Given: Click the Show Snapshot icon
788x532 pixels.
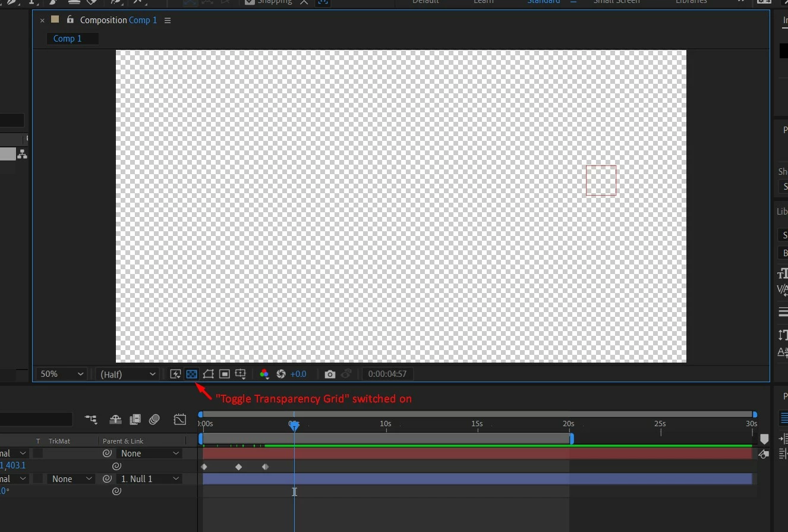Looking at the screenshot, I should [346, 374].
